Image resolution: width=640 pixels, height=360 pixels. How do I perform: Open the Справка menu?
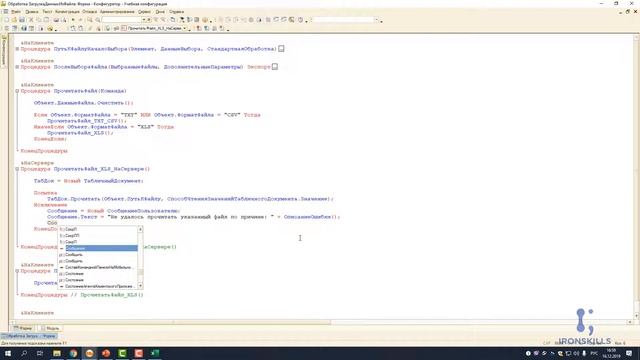[x=176, y=11]
